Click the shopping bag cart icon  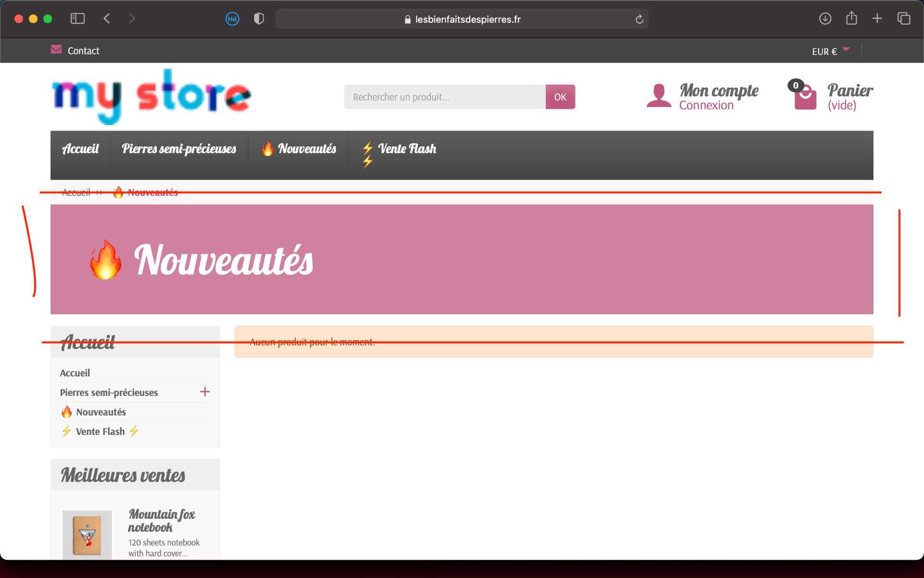tap(805, 96)
